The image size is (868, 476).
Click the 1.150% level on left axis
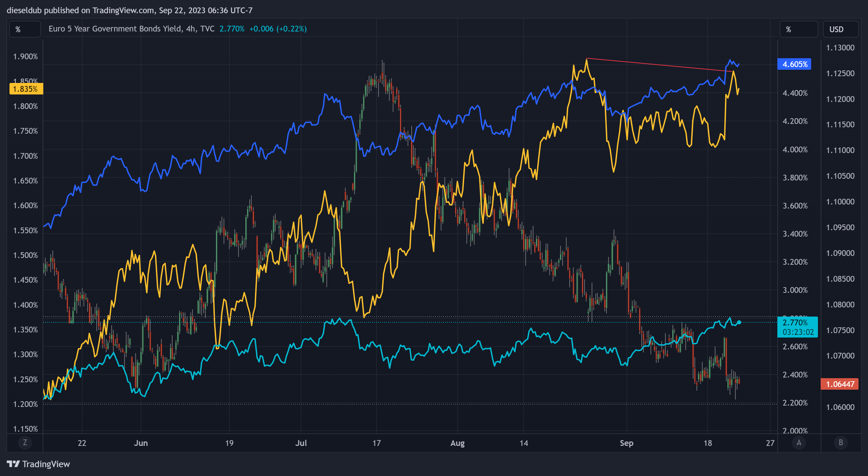point(25,429)
